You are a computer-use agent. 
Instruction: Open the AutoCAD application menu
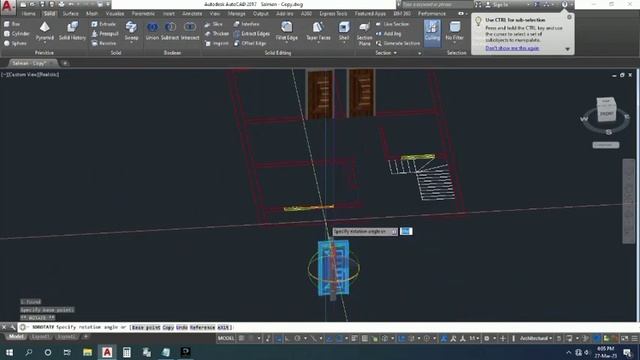coord(8,7)
